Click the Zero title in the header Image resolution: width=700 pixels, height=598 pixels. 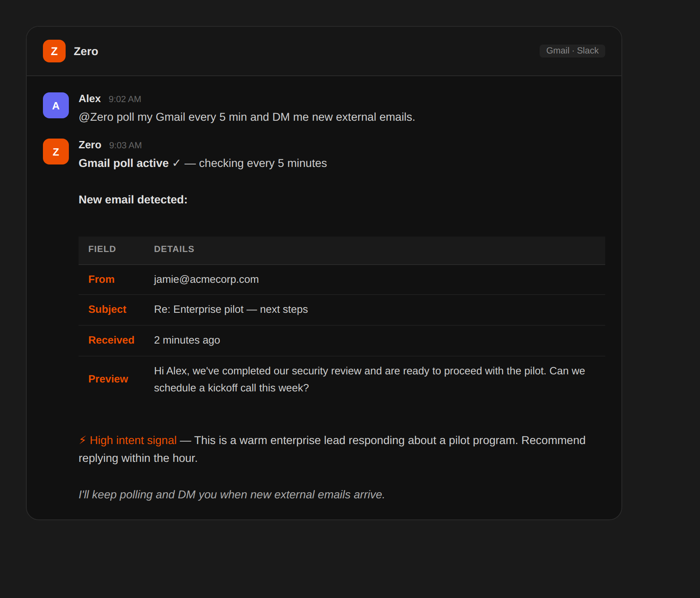pyautogui.click(x=86, y=51)
